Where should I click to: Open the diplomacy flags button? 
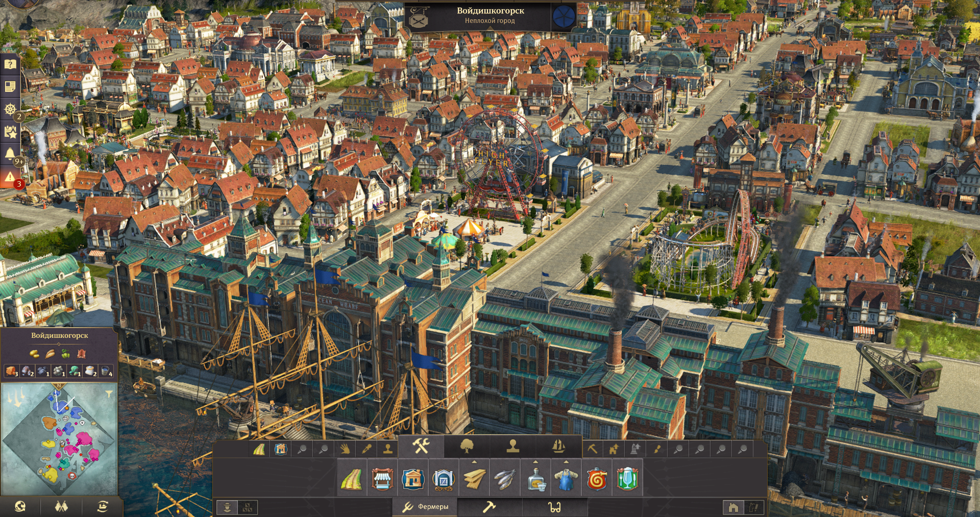(x=61, y=506)
